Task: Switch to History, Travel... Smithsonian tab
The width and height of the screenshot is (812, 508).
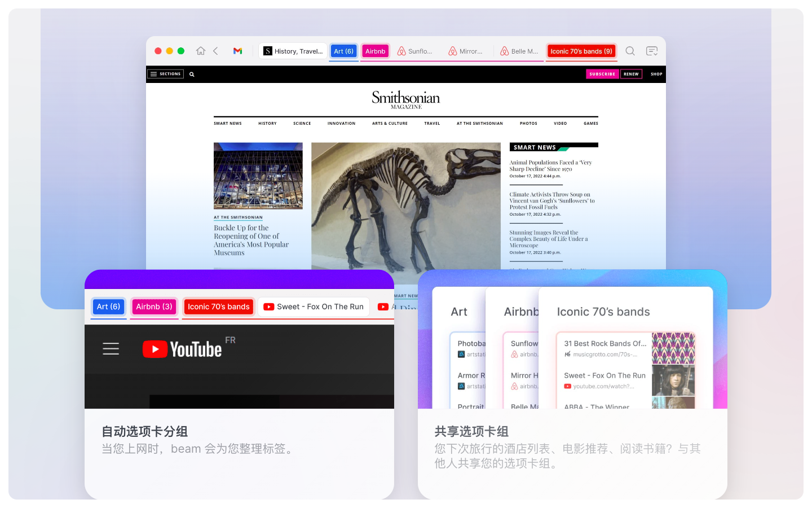Action: click(x=293, y=51)
